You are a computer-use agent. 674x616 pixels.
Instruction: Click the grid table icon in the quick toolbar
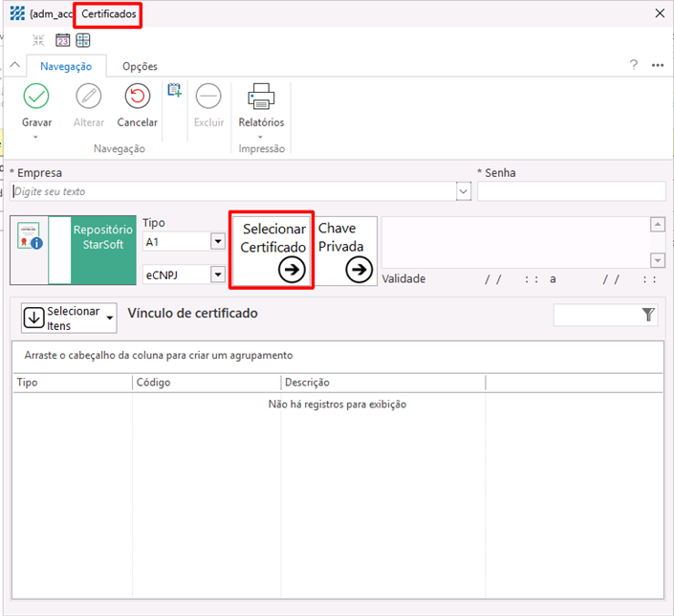pyautogui.click(x=83, y=40)
